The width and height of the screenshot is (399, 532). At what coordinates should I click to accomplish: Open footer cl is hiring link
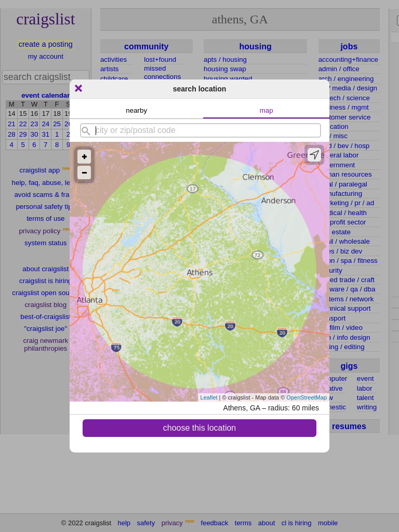click(296, 523)
